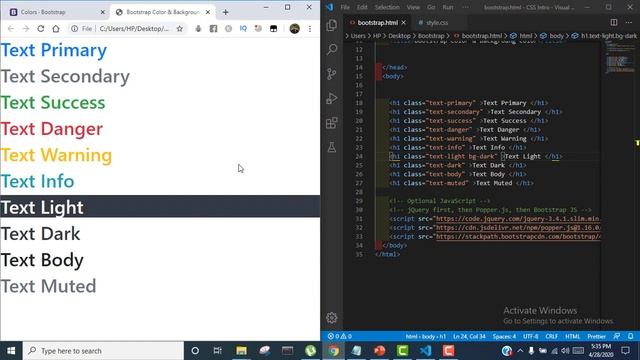Change language mode via HTML indicator
The width and height of the screenshot is (640, 360).
point(572,336)
